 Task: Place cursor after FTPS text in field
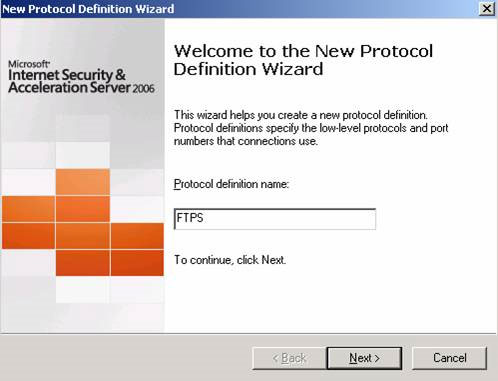coord(204,218)
